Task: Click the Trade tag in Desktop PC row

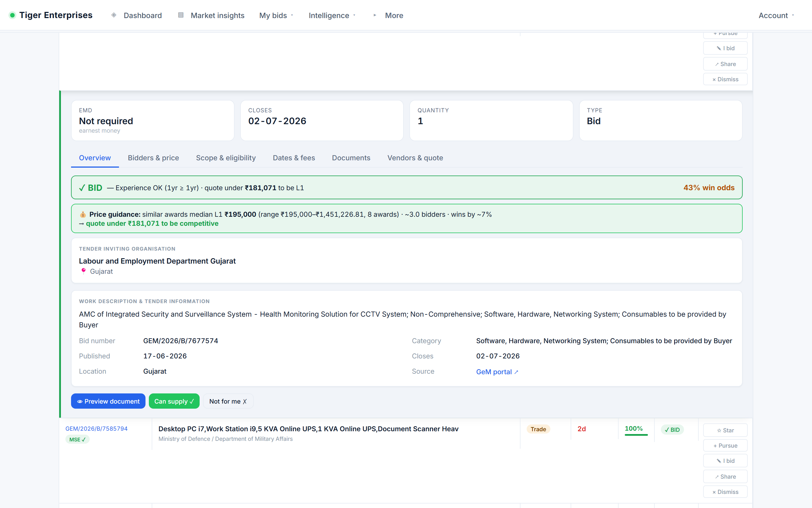Action: pyautogui.click(x=538, y=429)
